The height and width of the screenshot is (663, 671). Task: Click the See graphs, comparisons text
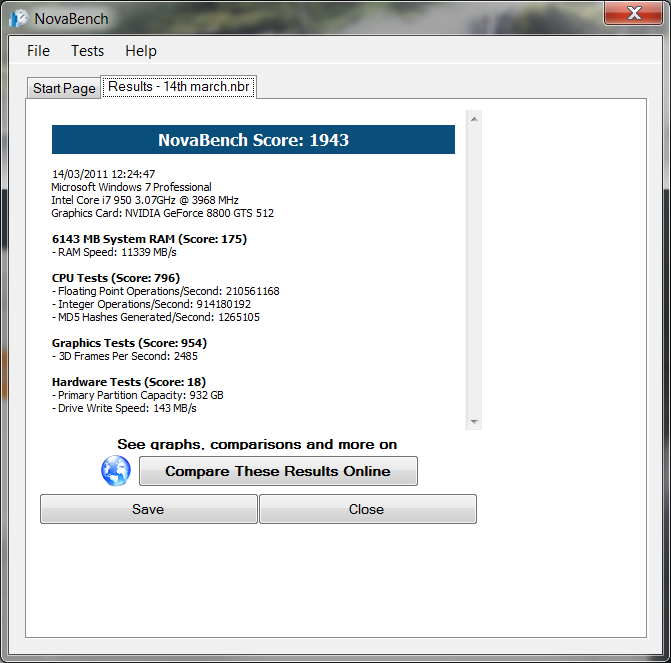pyautogui.click(x=257, y=444)
